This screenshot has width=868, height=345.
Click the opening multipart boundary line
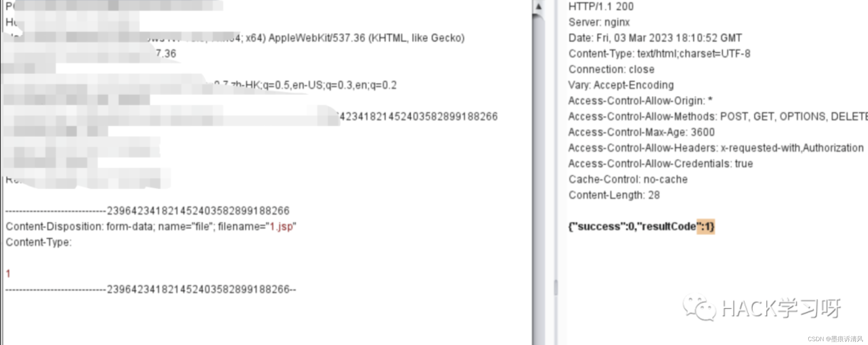[x=148, y=211]
